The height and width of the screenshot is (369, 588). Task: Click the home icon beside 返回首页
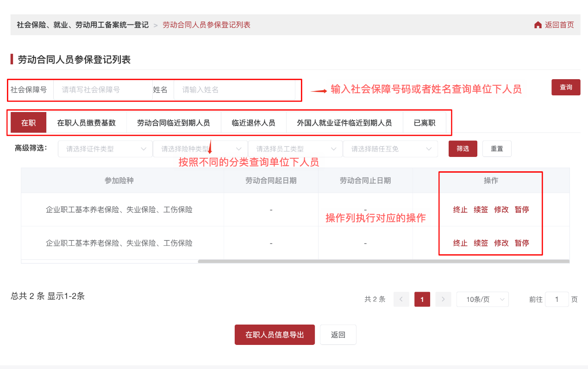point(537,25)
